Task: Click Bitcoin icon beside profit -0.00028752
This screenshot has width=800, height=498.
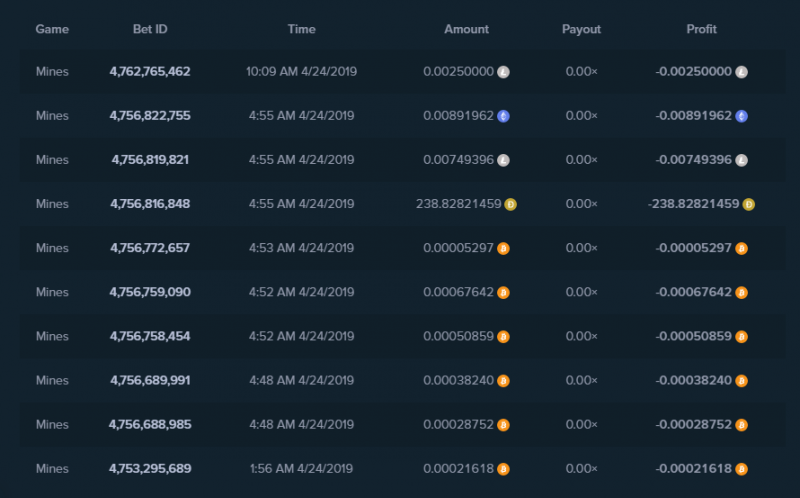Action: [x=742, y=425]
